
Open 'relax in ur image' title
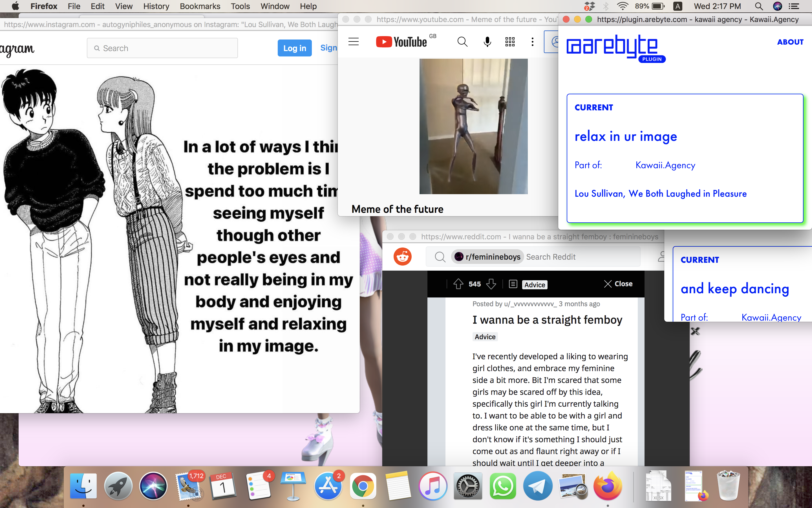point(626,136)
